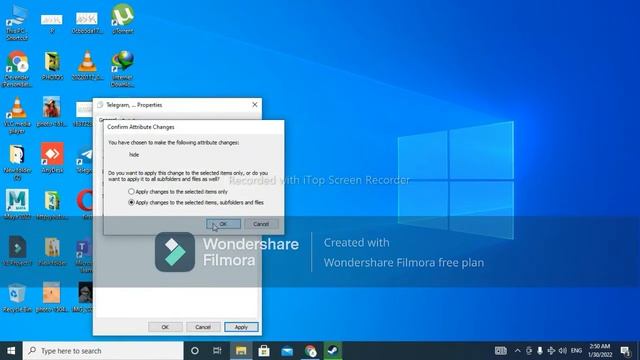Click OK in the Telegram Properties window
Viewport: 640px width, 360px height.
[165, 327]
